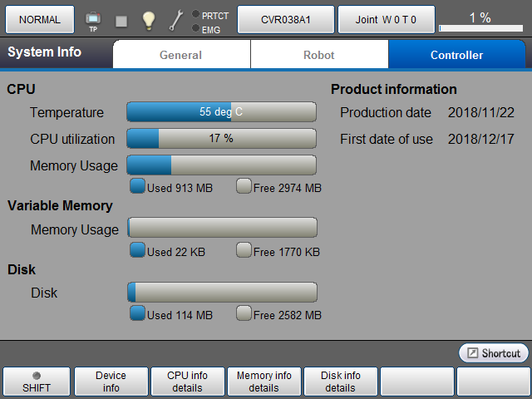The height and width of the screenshot is (399, 532).
Task: Switch to the General tab
Action: pos(181,55)
